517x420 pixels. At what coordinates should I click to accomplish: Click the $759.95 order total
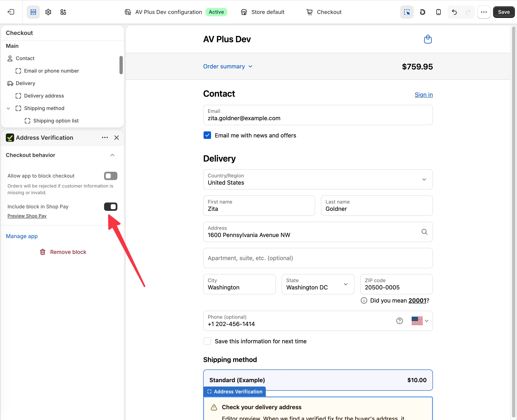click(x=417, y=67)
